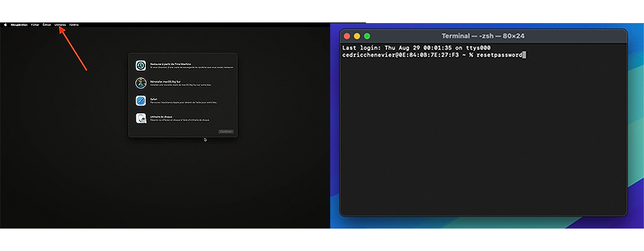Click the 'Last login' line in Terminal
Viewport: 644px width, 251px height.
[416, 48]
